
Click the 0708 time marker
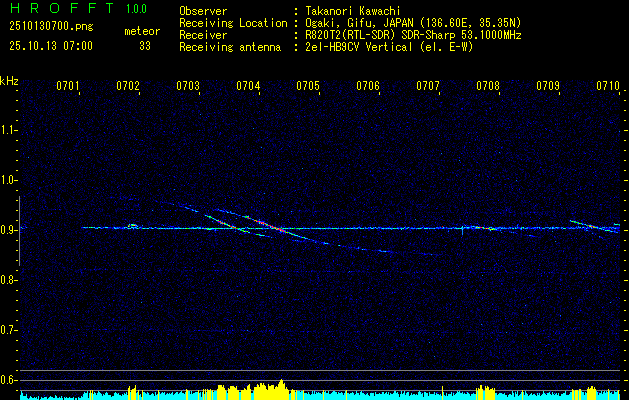coord(488,86)
